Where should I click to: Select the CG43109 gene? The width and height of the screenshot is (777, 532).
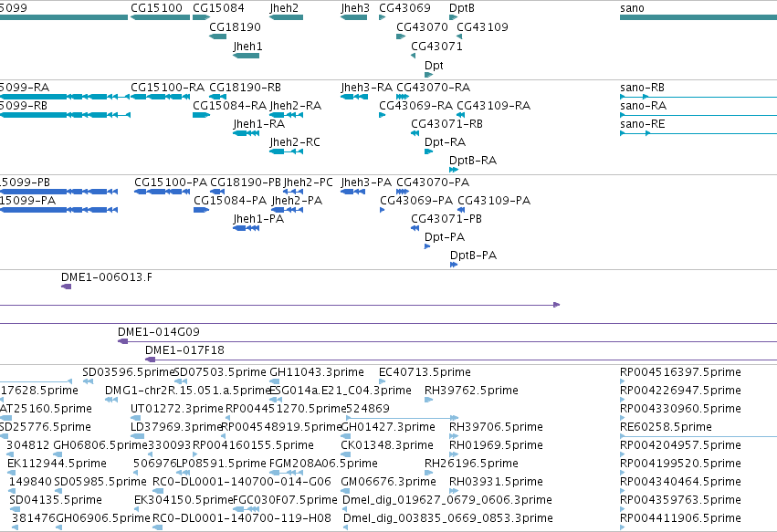click(459, 37)
